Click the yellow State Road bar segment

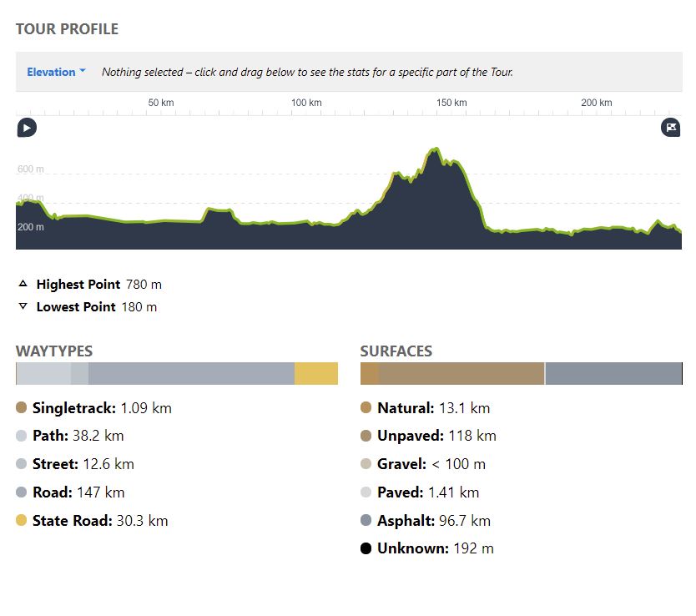[315, 373]
